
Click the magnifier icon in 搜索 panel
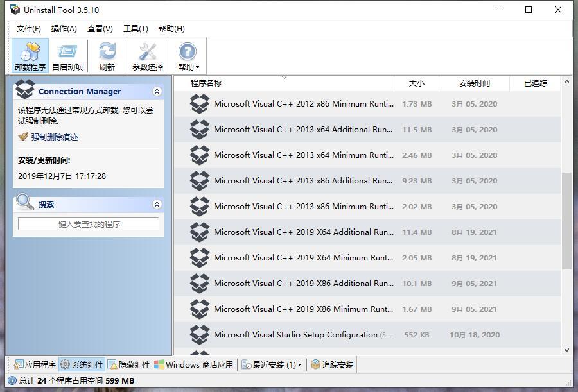pos(25,202)
